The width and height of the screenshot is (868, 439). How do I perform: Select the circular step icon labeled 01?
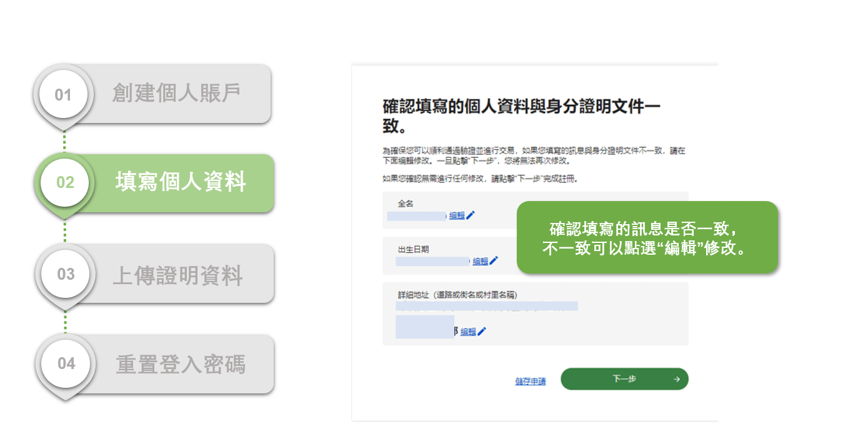tap(64, 93)
